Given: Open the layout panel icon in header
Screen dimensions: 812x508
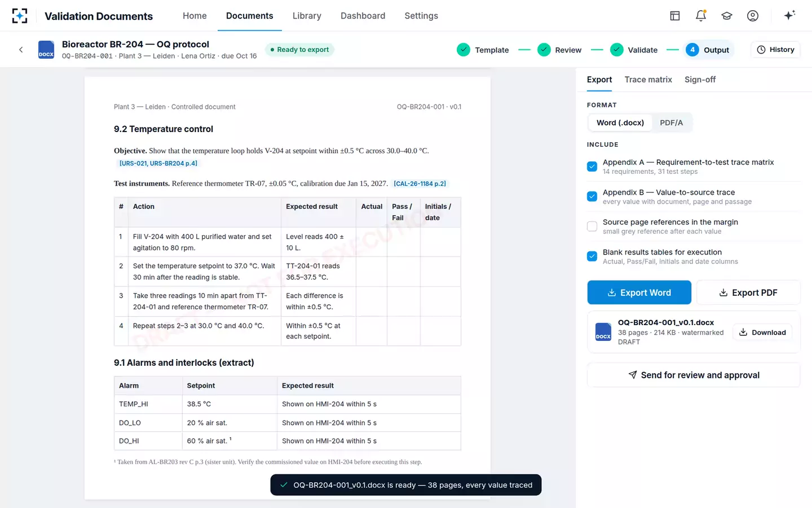Looking at the screenshot, I should (674, 16).
